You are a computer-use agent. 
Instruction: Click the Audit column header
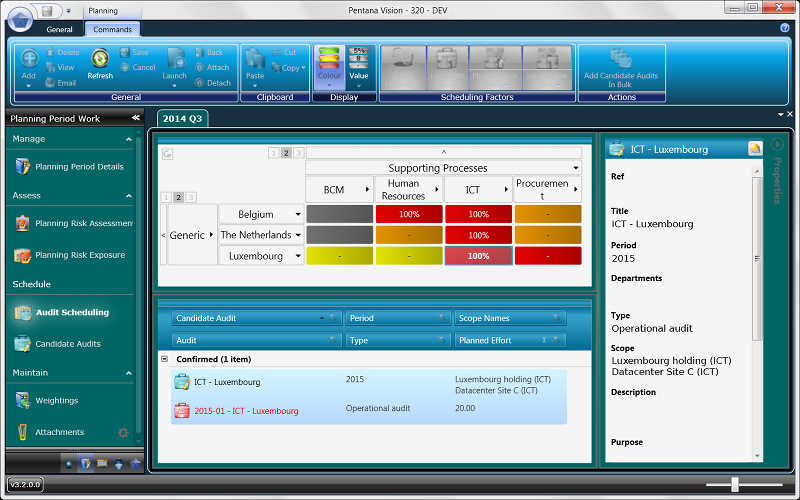pyautogui.click(x=257, y=340)
